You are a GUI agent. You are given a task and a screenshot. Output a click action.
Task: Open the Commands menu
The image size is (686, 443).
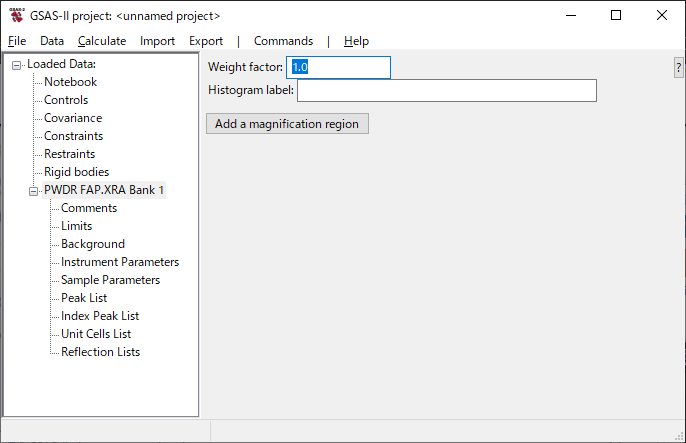(283, 41)
